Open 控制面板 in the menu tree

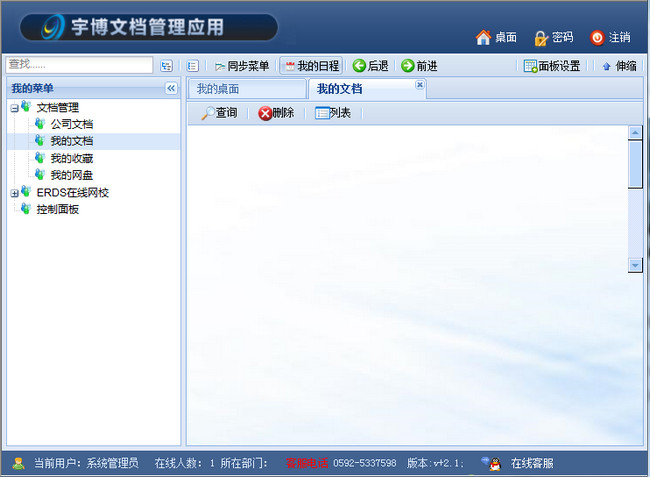(x=58, y=209)
